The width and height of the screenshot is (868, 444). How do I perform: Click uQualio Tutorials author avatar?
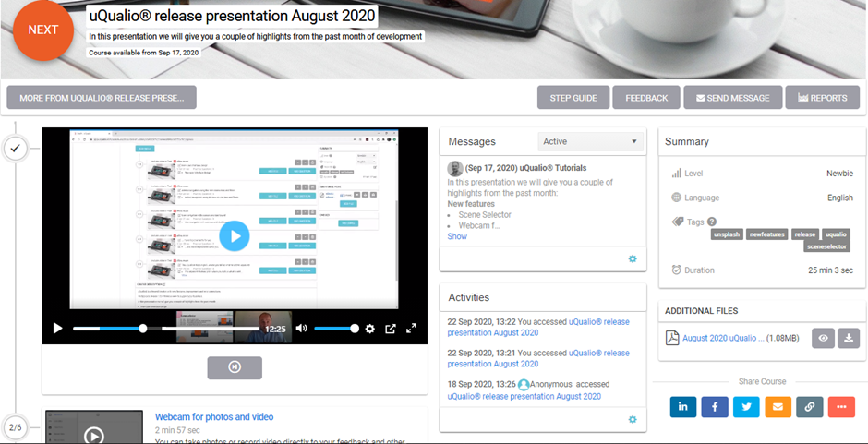[x=455, y=168]
